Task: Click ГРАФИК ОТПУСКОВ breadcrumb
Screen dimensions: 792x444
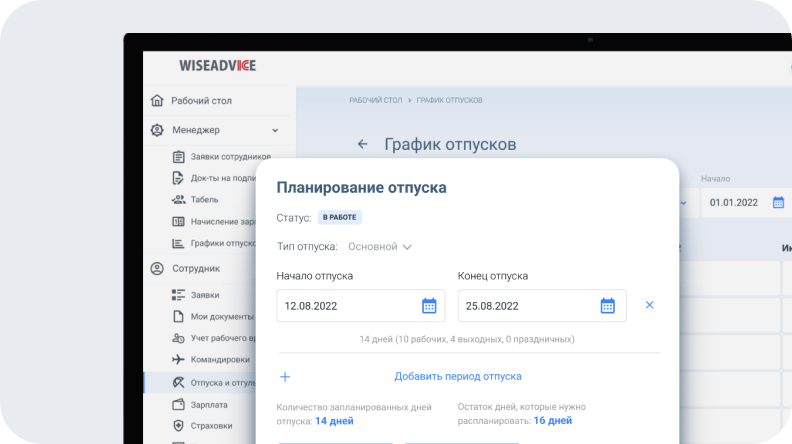Action: tap(450, 100)
